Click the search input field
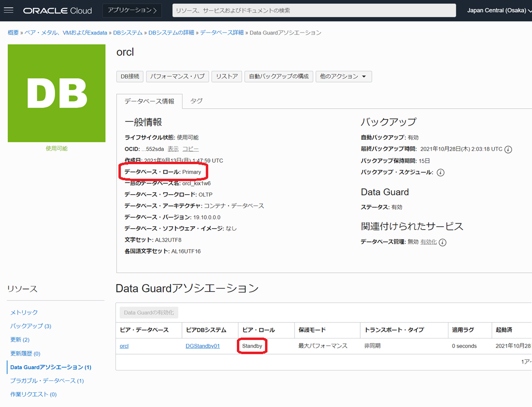The height and width of the screenshot is (407, 532). click(x=314, y=10)
